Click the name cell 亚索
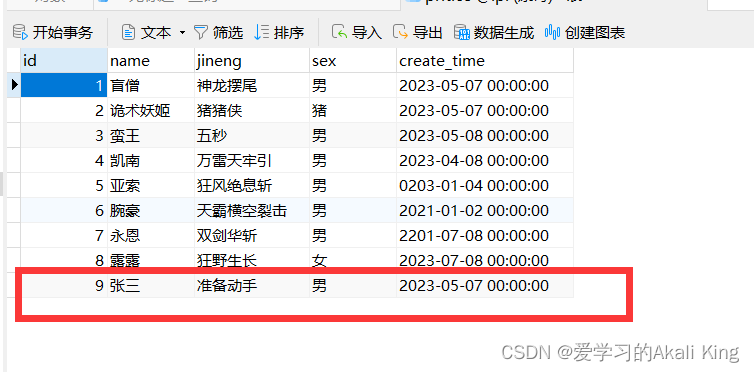 pyautogui.click(x=151, y=186)
